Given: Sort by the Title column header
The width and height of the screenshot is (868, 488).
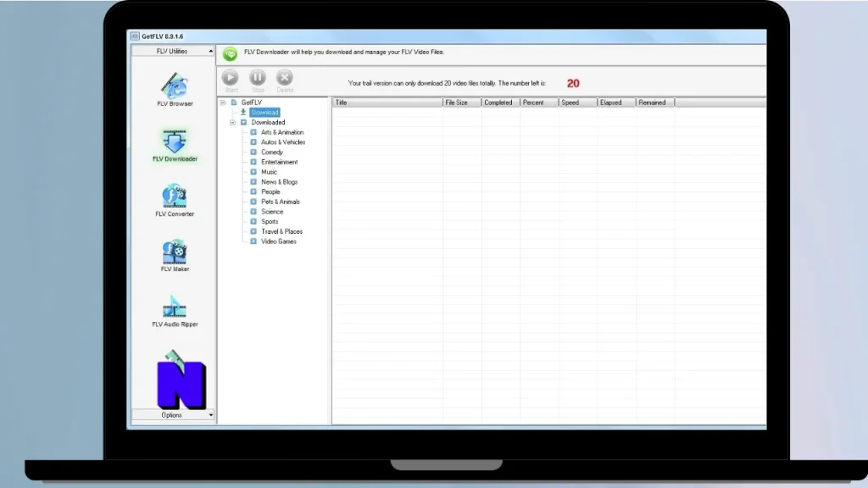Looking at the screenshot, I should pyautogui.click(x=387, y=103).
